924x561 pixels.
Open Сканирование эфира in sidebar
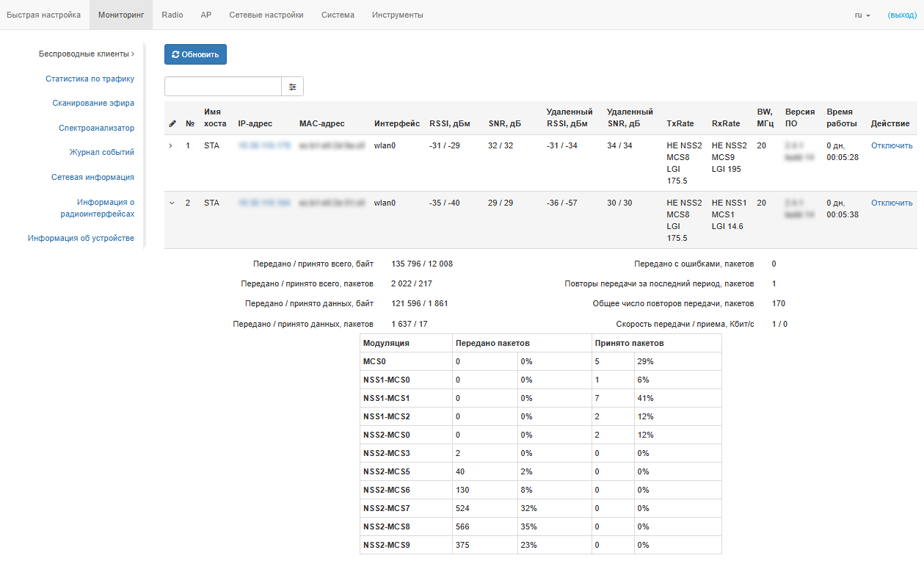[x=93, y=103]
